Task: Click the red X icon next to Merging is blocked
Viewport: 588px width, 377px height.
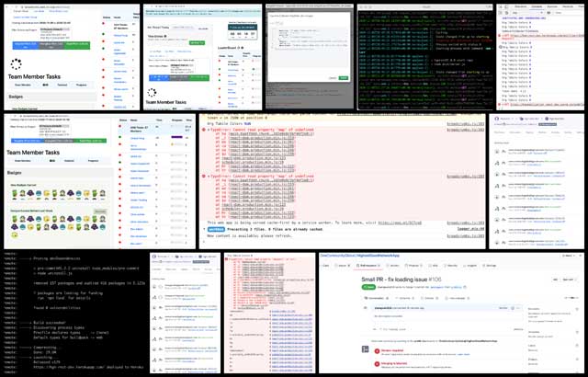Action: point(377,364)
